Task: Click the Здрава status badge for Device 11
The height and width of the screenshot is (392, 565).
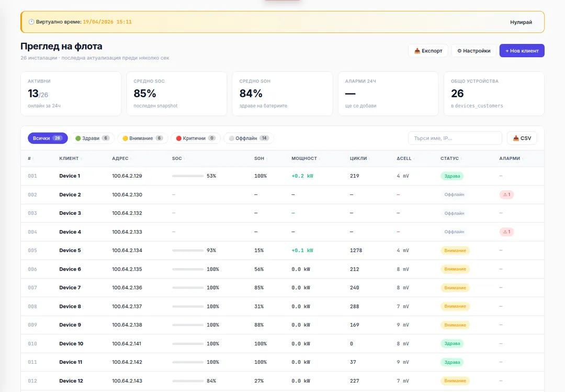Action: (452, 362)
